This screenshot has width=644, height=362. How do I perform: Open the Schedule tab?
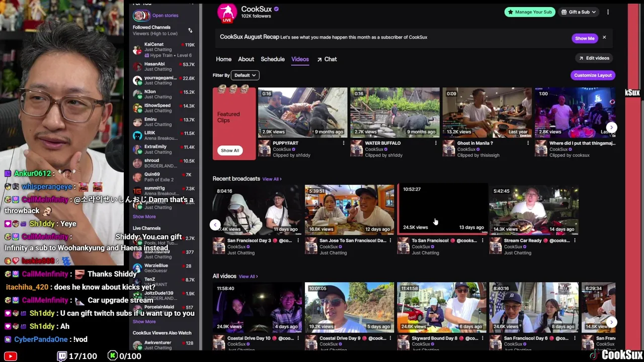273,59
